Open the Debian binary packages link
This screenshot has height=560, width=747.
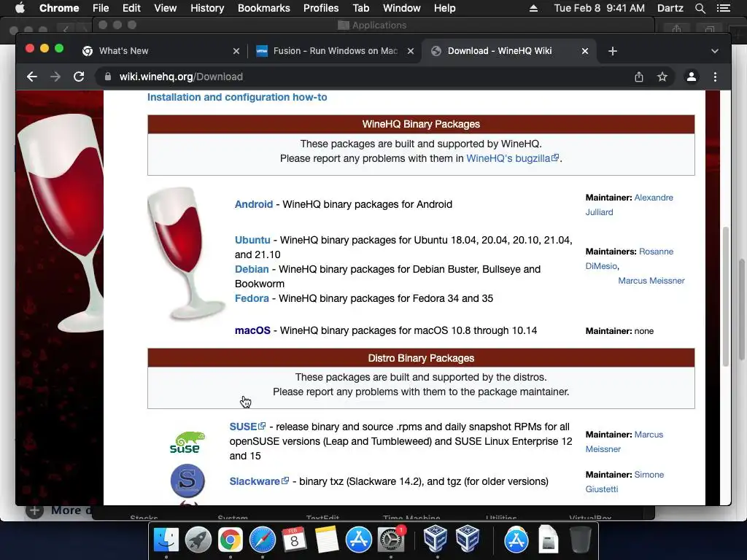pyautogui.click(x=252, y=269)
